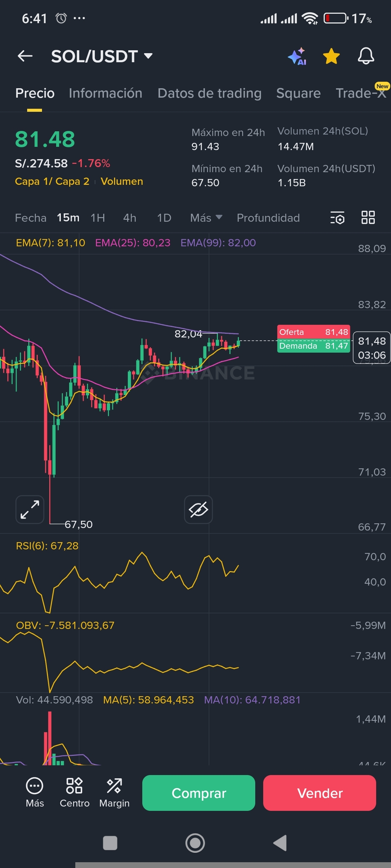Tap Android home circle button
The image size is (391, 868).
click(195, 843)
